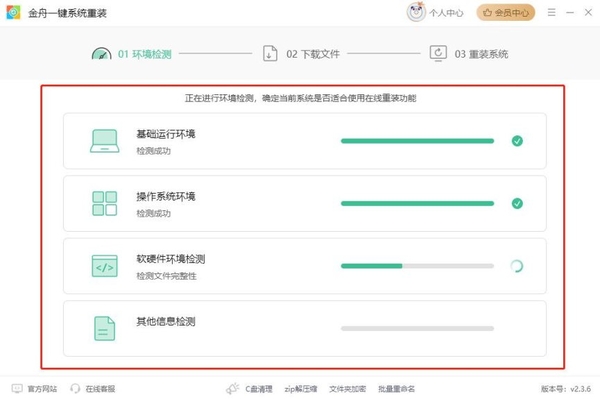600x399 pixels.
Task: Click the green checkmark next to 基础运行环境
Action: click(x=517, y=141)
